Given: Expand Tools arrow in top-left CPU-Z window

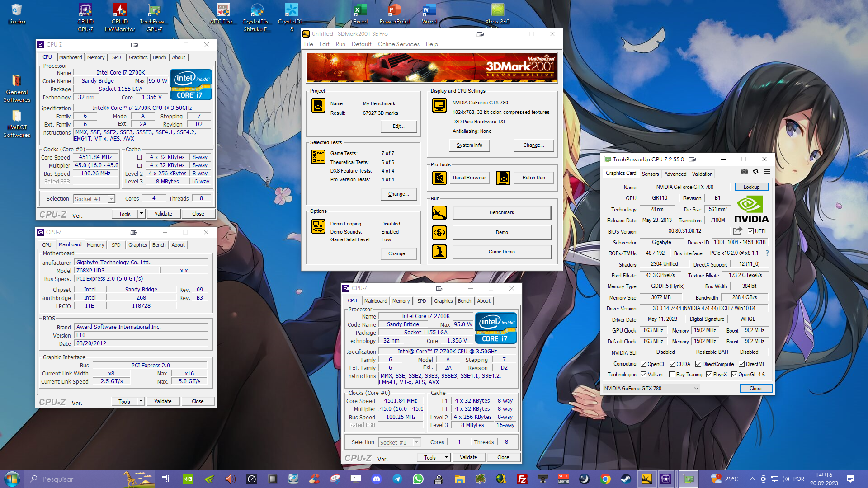Looking at the screenshot, I should coord(141,214).
